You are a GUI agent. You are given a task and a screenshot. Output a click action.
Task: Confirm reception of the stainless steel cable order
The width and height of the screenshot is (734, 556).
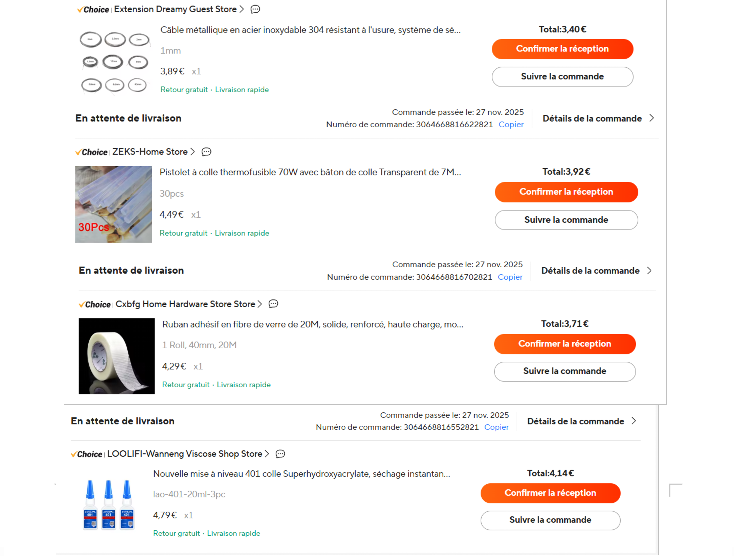pos(562,49)
